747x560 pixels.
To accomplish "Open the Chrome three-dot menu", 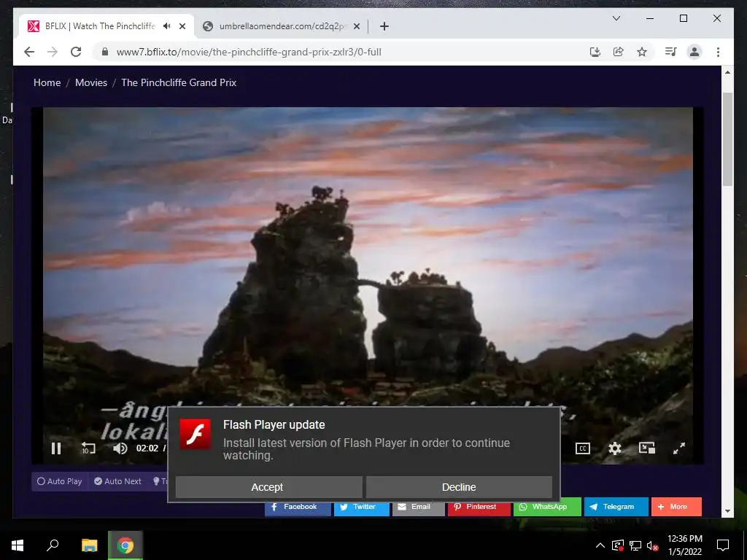I will 718,52.
